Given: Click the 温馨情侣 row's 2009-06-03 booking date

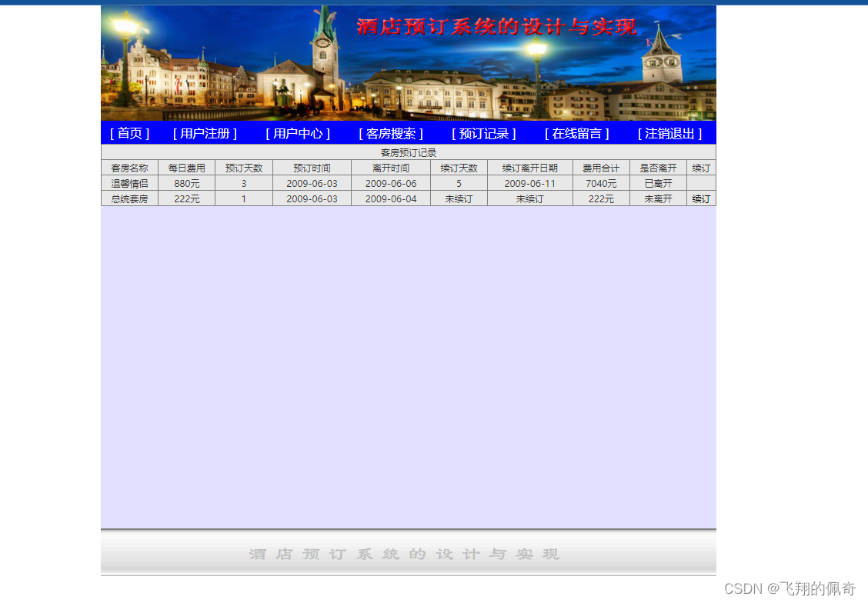Looking at the screenshot, I should 312,184.
